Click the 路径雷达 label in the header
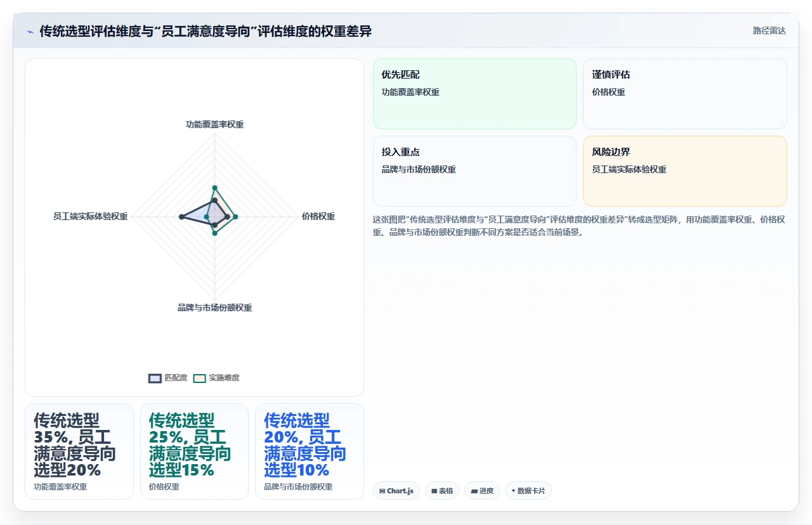 click(769, 30)
